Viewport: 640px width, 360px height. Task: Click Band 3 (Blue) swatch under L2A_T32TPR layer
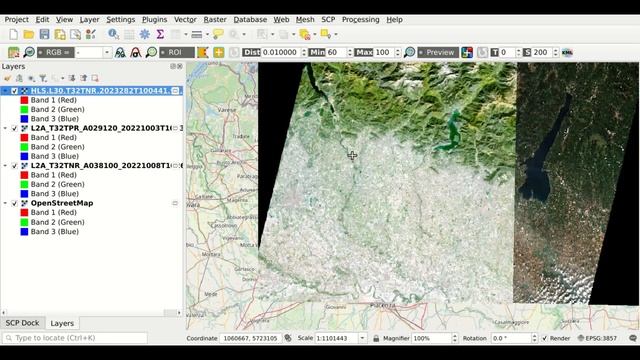click(x=24, y=156)
